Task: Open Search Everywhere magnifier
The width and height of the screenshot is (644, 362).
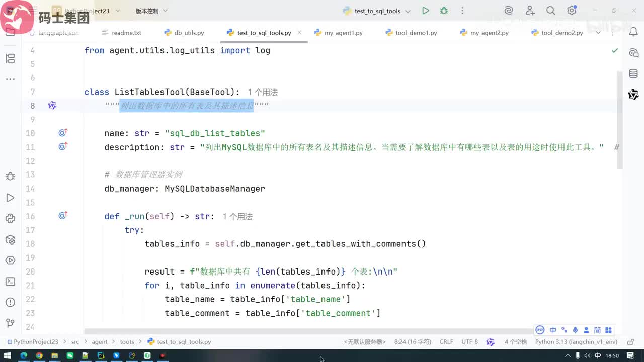Action: (551, 11)
